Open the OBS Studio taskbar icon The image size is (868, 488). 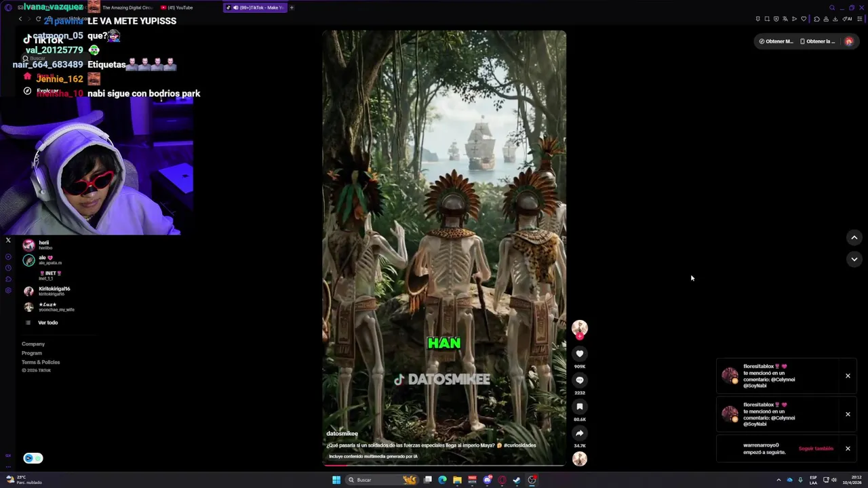click(532, 480)
